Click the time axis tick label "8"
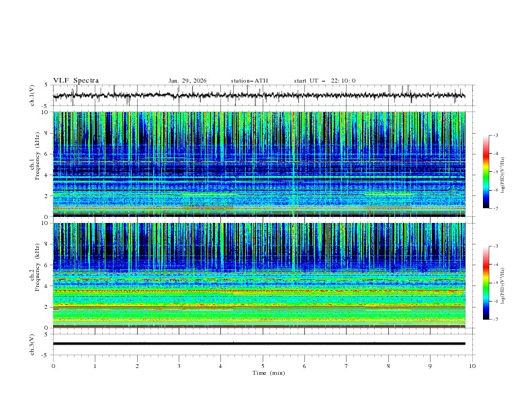Screen dimensions: 532x411 click(x=388, y=366)
